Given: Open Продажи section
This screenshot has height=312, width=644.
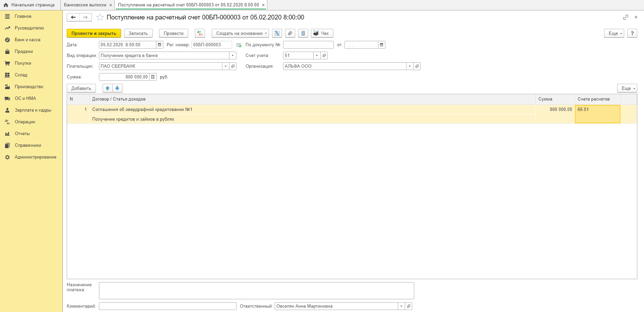Looking at the screenshot, I should pyautogui.click(x=24, y=51).
